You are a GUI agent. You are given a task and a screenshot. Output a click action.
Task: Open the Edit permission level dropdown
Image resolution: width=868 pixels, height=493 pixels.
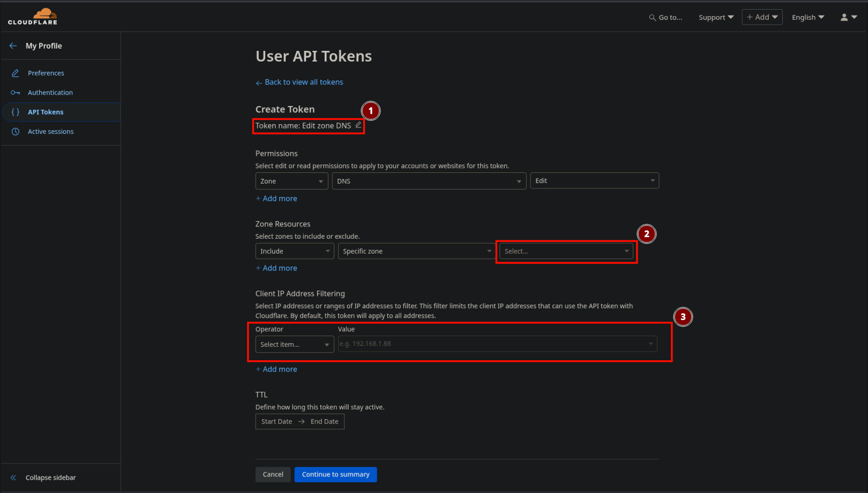click(x=594, y=180)
